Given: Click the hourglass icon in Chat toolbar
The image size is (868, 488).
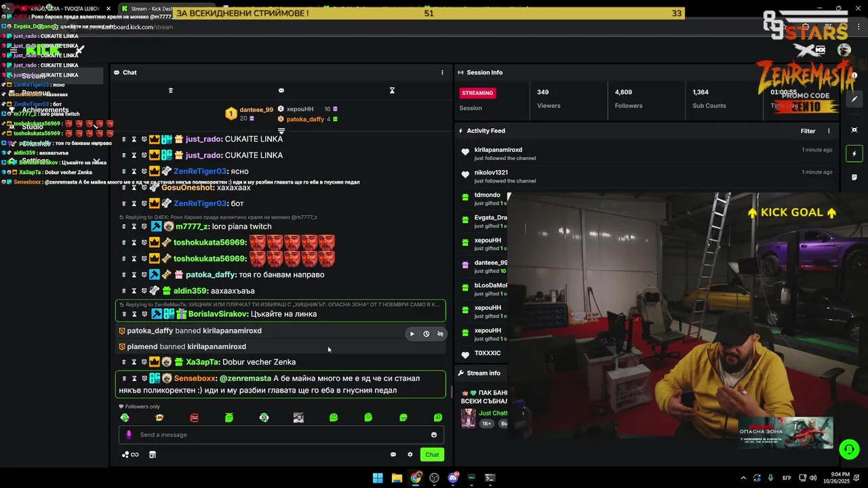Looking at the screenshot, I should 392,90.
